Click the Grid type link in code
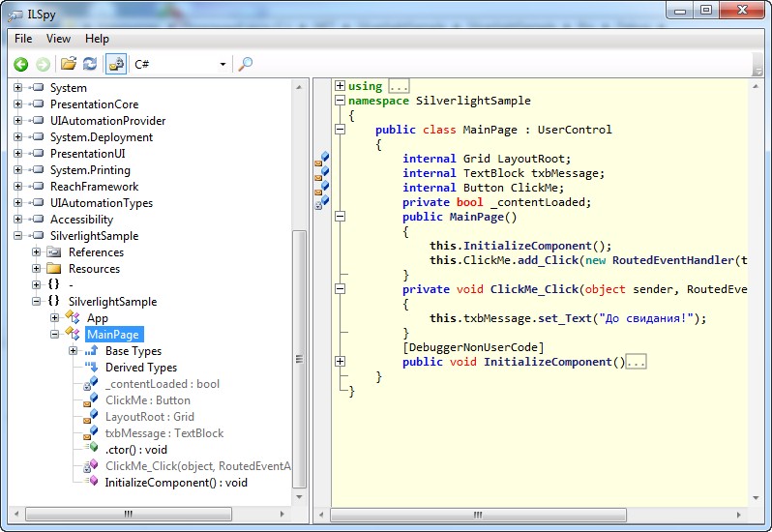This screenshot has height=532, width=772. coord(477,159)
